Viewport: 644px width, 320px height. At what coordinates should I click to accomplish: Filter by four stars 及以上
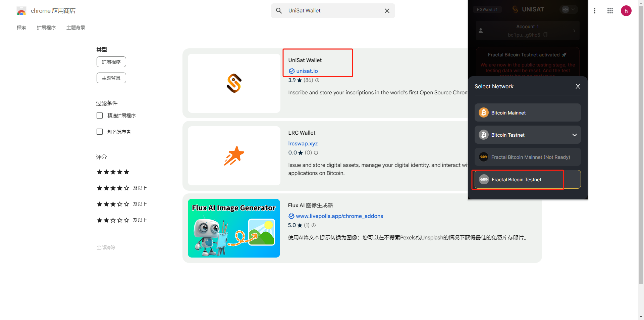coord(122,188)
